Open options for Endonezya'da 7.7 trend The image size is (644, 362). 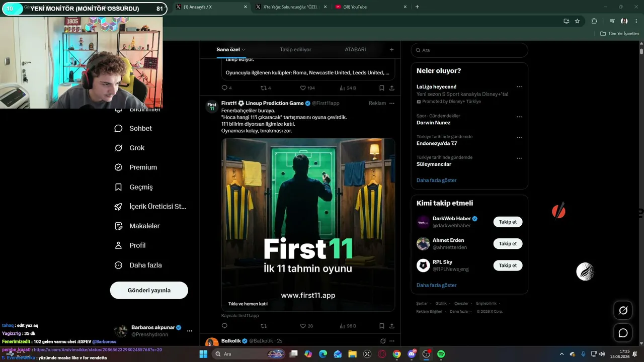coord(519,137)
